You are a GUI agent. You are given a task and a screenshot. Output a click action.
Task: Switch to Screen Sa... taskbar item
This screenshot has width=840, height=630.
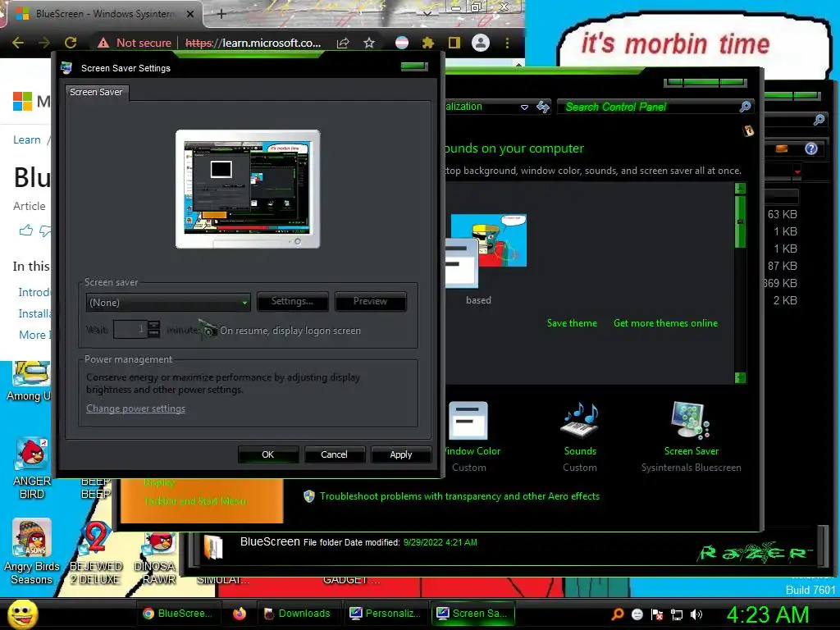[x=472, y=614]
